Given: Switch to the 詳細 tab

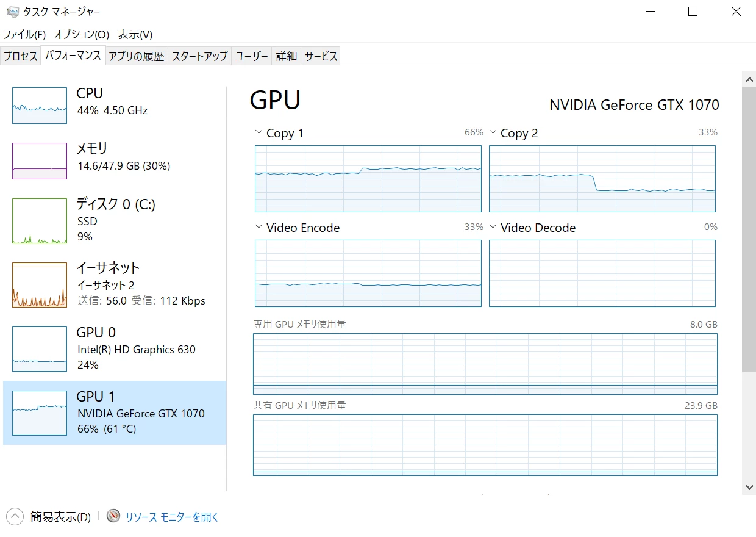Looking at the screenshot, I should tap(287, 56).
